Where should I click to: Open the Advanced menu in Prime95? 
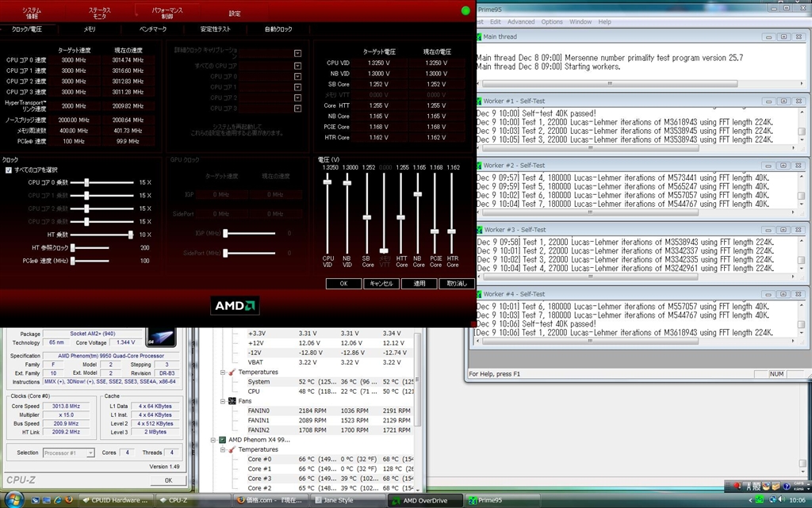click(x=520, y=21)
